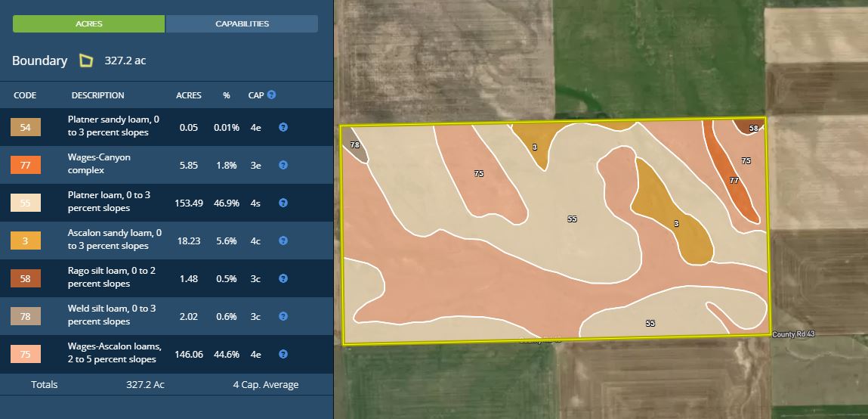Image resolution: width=868 pixels, height=419 pixels.
Task: Click help icon in Platner loam row
Action: tap(283, 203)
